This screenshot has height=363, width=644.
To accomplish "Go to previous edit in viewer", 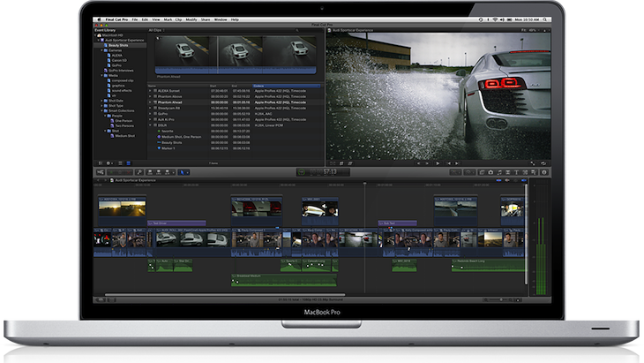I will coord(449,163).
